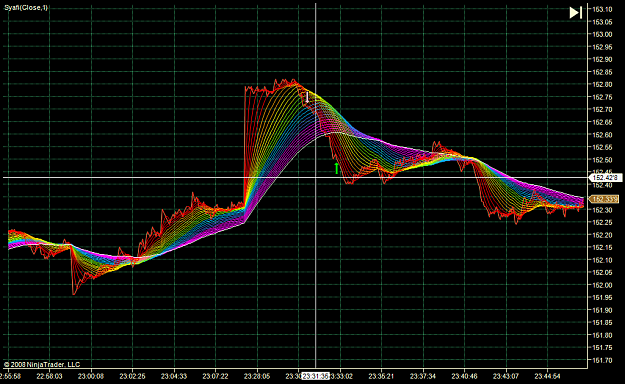
Task: Select the Syafi(Close,1) indicator label
Action: click(26, 8)
